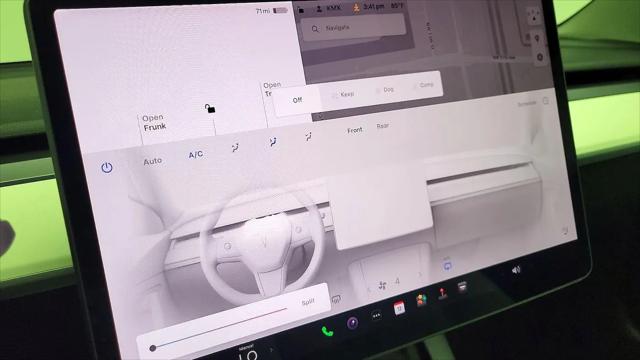Select the Camp climate mode option
640x360 pixels.
[x=423, y=85]
